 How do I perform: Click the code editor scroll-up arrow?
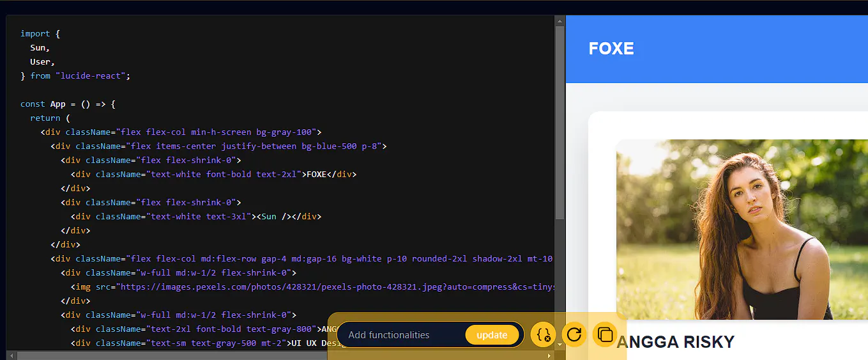[x=560, y=21]
